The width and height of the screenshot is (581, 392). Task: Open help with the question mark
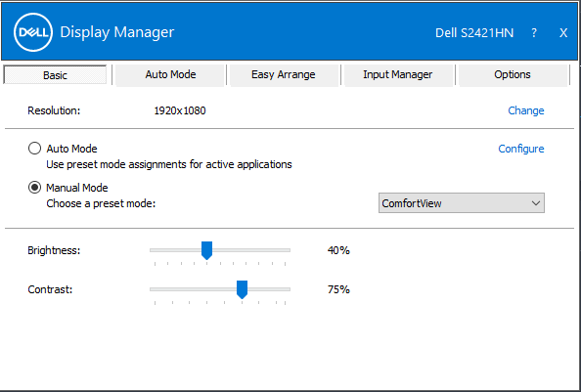(534, 33)
